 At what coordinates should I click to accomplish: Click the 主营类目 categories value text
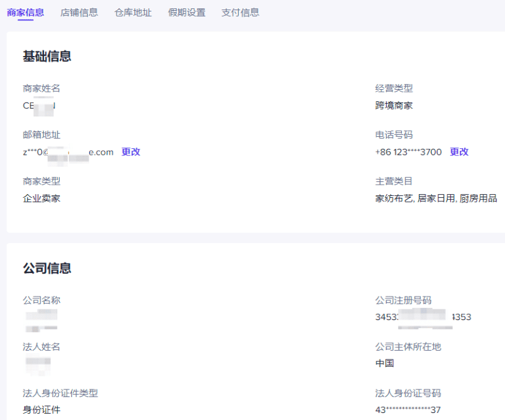[x=436, y=199]
